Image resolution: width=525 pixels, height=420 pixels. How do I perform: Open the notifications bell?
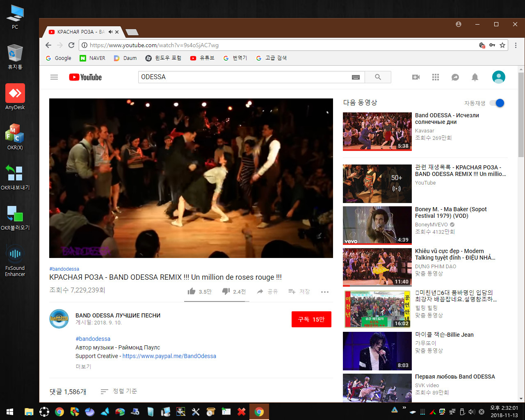475,77
